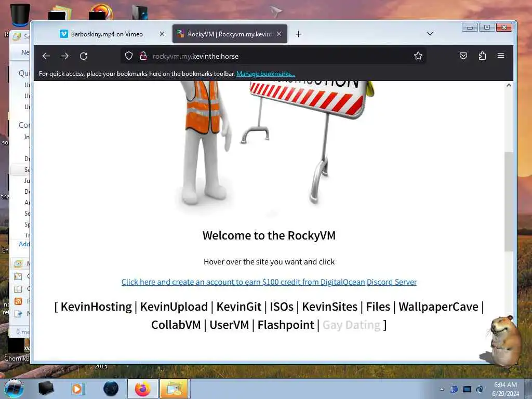Open the tracking protection shield icon
Image resolution: width=532 pixels, height=399 pixels.
pos(129,56)
